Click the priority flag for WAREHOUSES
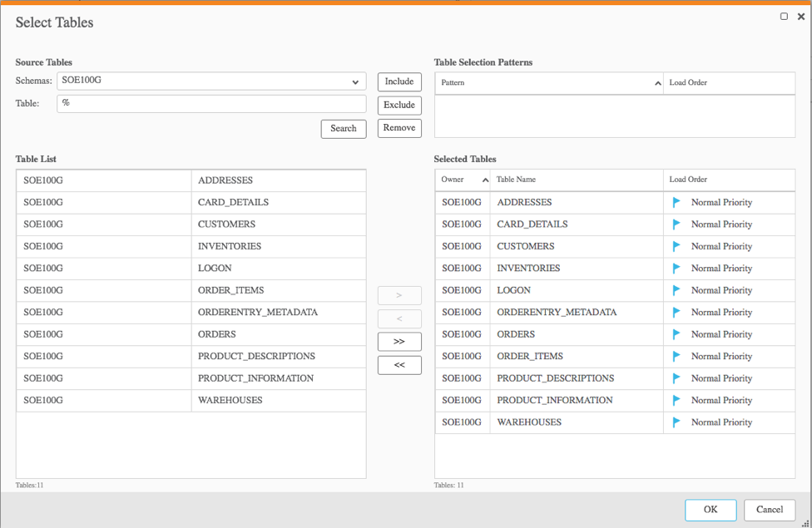812x528 pixels. (676, 422)
